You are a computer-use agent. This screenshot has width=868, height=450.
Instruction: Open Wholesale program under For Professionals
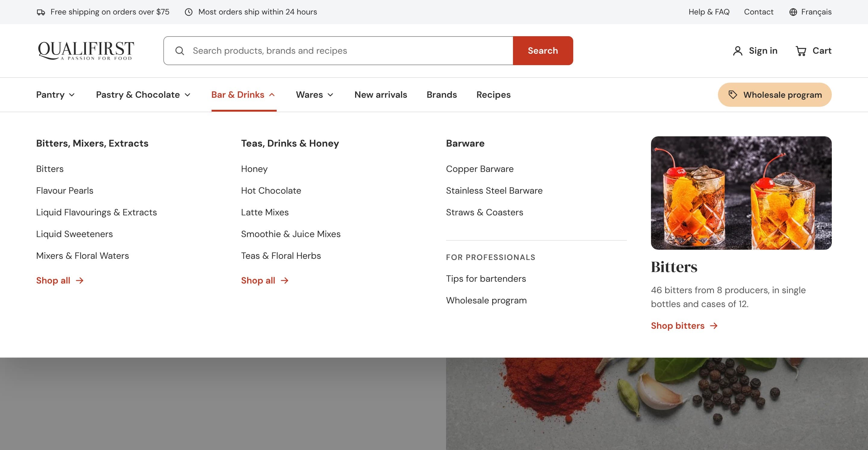(x=486, y=300)
